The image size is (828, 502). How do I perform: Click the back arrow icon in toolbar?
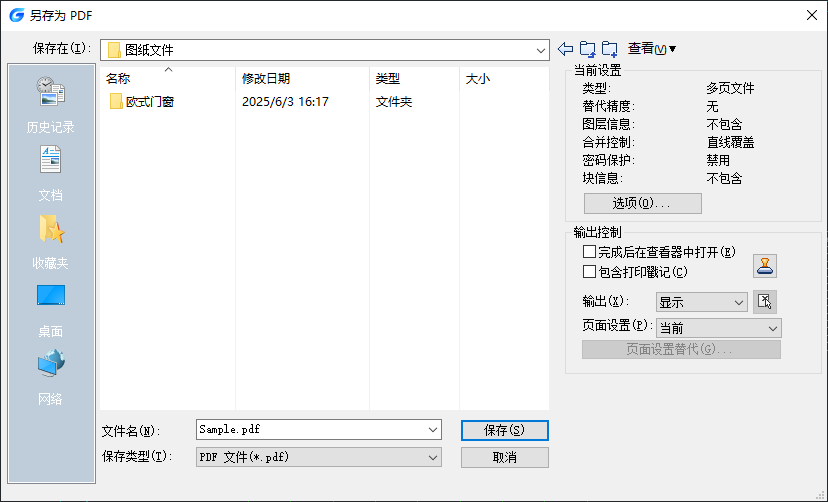tap(566, 49)
